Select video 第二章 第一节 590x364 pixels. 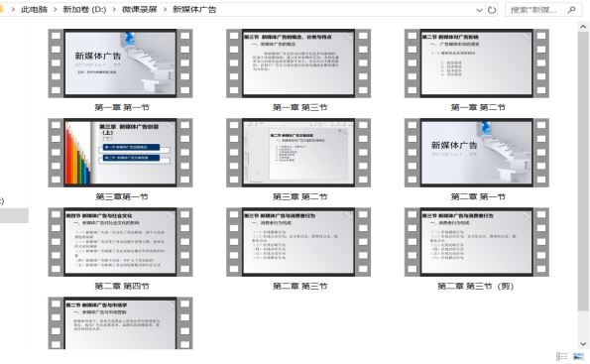click(477, 160)
